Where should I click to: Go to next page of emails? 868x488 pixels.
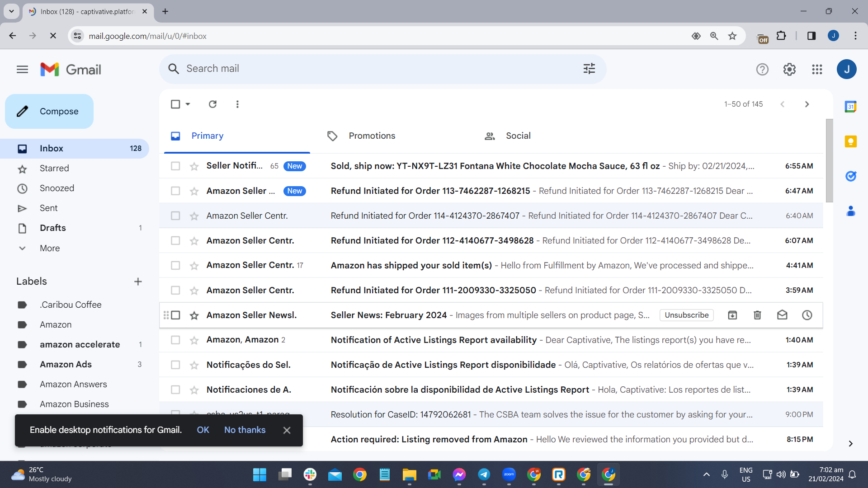(807, 104)
